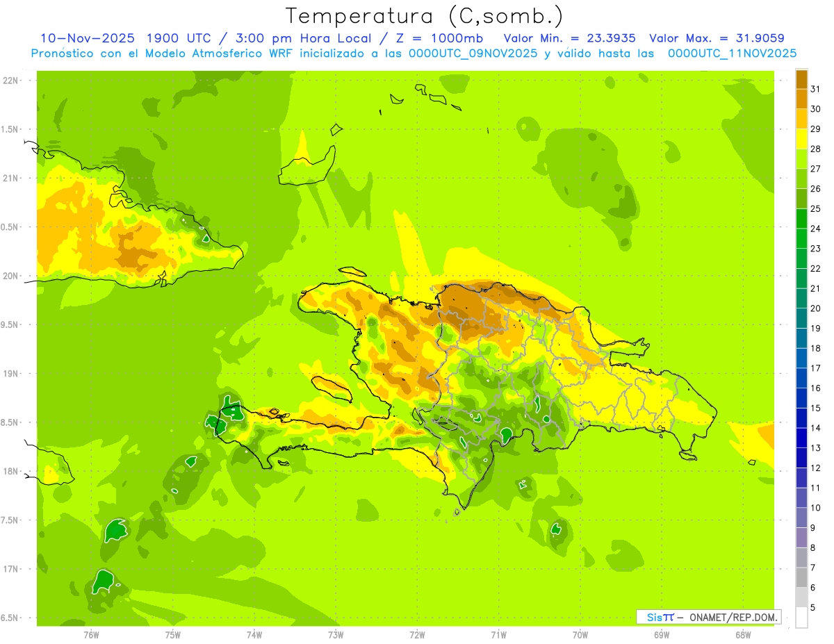Click the 17N latitude axis label
The height and width of the screenshot is (644, 834).
pos(10,569)
